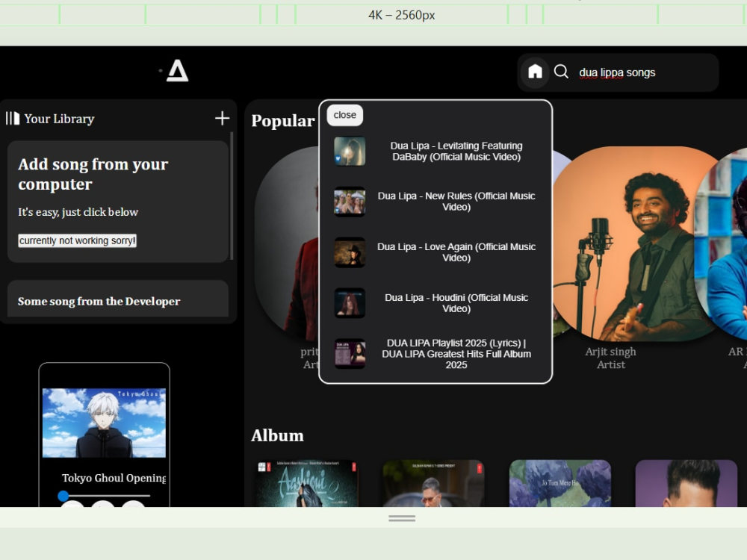This screenshot has height=560, width=747.
Task: Open the second album cover with sunglasses man
Action: click(x=433, y=483)
